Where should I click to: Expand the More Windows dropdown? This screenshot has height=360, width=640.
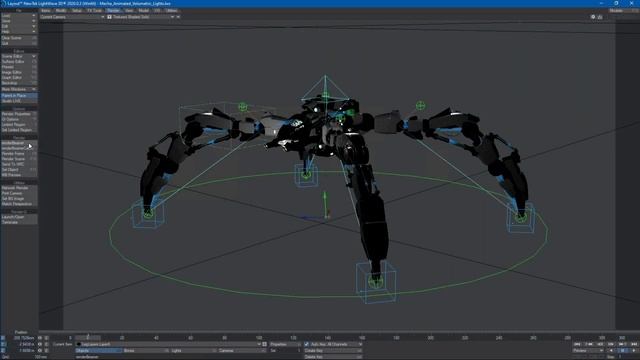19,89
